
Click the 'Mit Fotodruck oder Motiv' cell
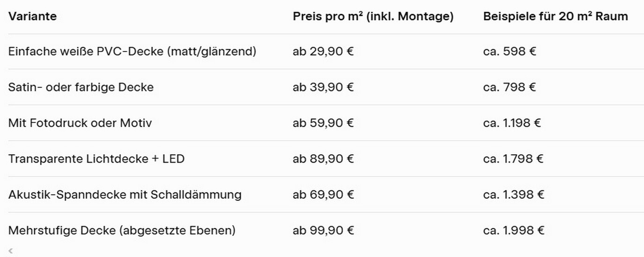point(80,123)
